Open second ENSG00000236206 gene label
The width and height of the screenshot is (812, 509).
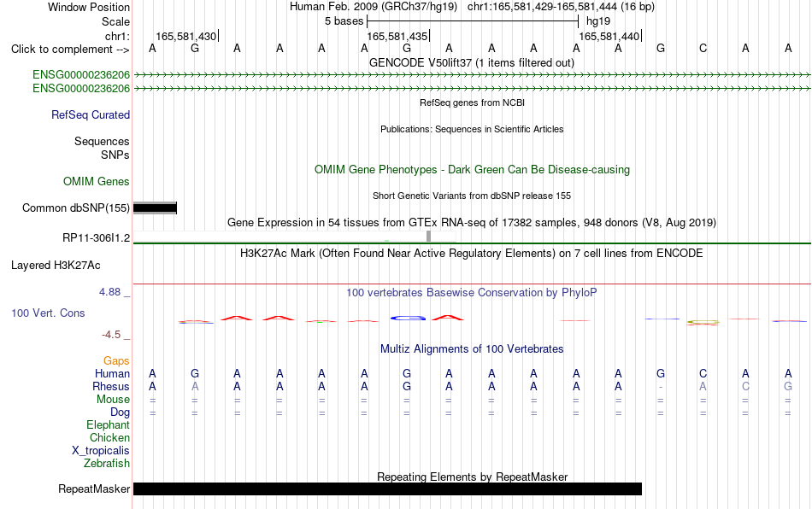(81, 89)
